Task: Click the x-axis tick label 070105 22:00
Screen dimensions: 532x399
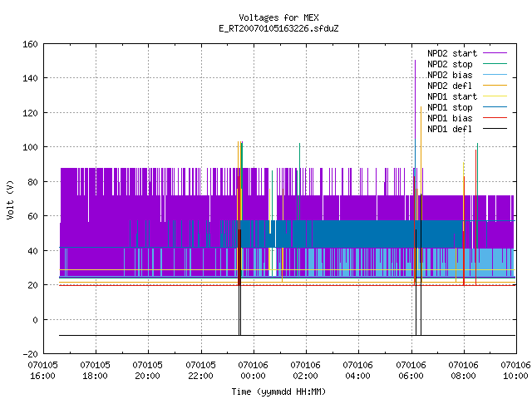Action: 200,371
